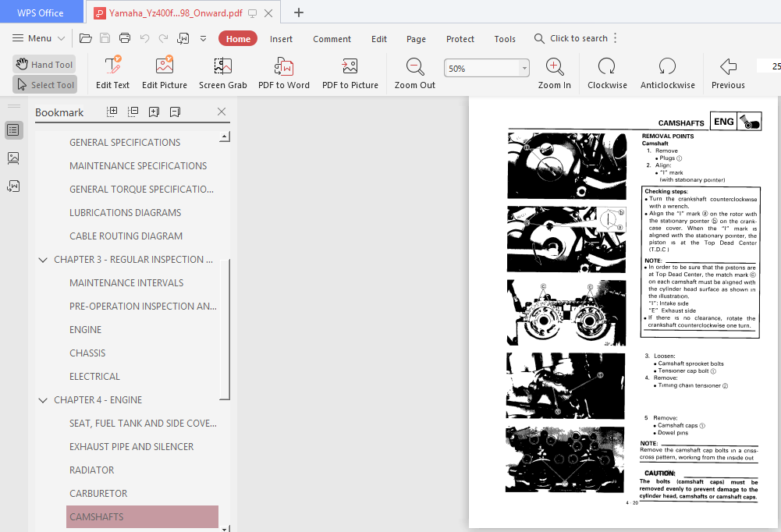Select the highlighted CAMSHAFTS bookmark
The height and width of the screenshot is (532, 781).
[142, 517]
